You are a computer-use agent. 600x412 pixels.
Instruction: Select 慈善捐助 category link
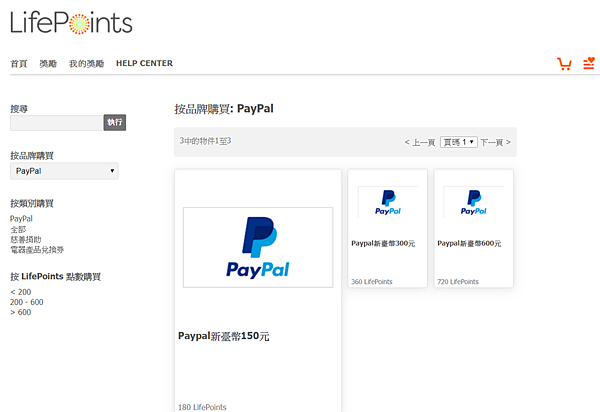26,239
